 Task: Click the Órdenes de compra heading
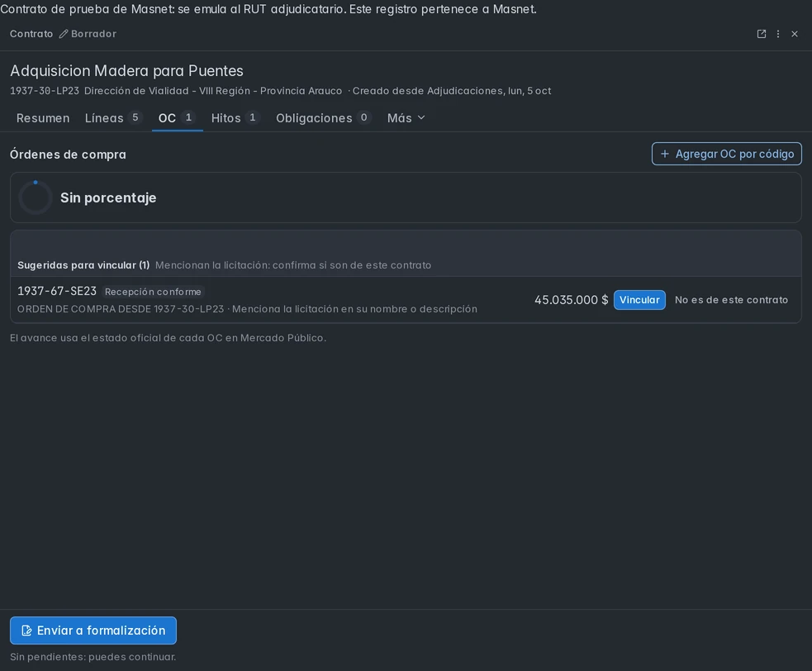coord(68,155)
